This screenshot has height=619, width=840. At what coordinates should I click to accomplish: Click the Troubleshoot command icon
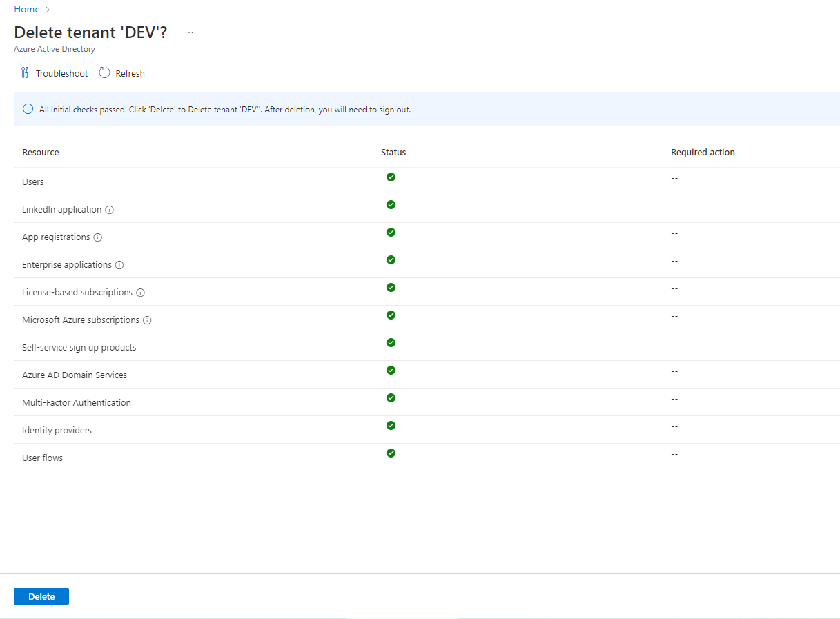tap(25, 72)
